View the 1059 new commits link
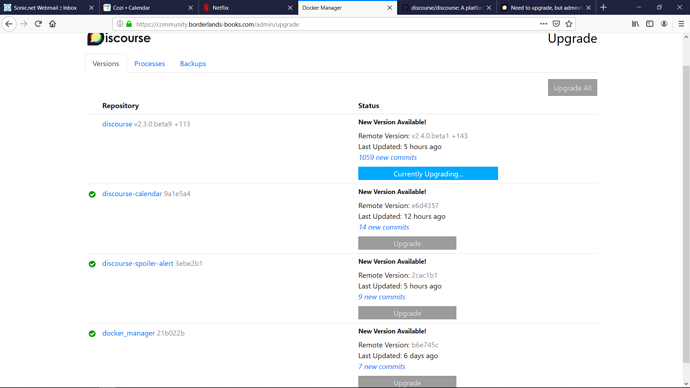This screenshot has height=388, width=690. point(387,157)
